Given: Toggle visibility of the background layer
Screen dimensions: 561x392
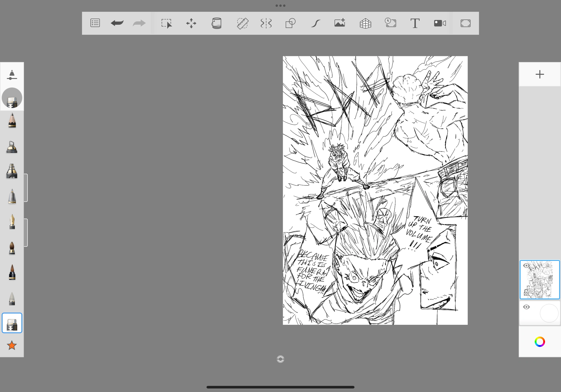Looking at the screenshot, I should 526,307.
